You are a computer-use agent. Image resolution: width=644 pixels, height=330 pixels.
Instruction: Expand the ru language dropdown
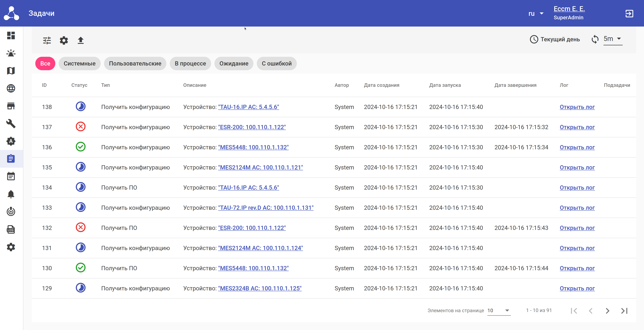pyautogui.click(x=536, y=13)
